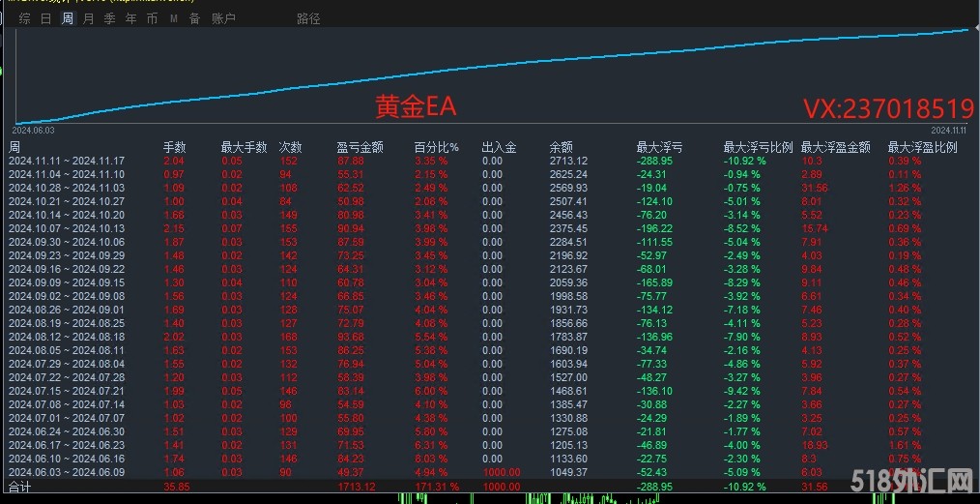Click the 最大浮盈比例 column header
Image resolution: width=980 pixels, height=504 pixels.
click(x=923, y=148)
